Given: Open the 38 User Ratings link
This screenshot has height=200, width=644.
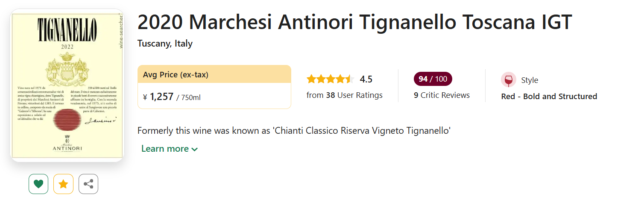Looking at the screenshot, I should pyautogui.click(x=344, y=95).
